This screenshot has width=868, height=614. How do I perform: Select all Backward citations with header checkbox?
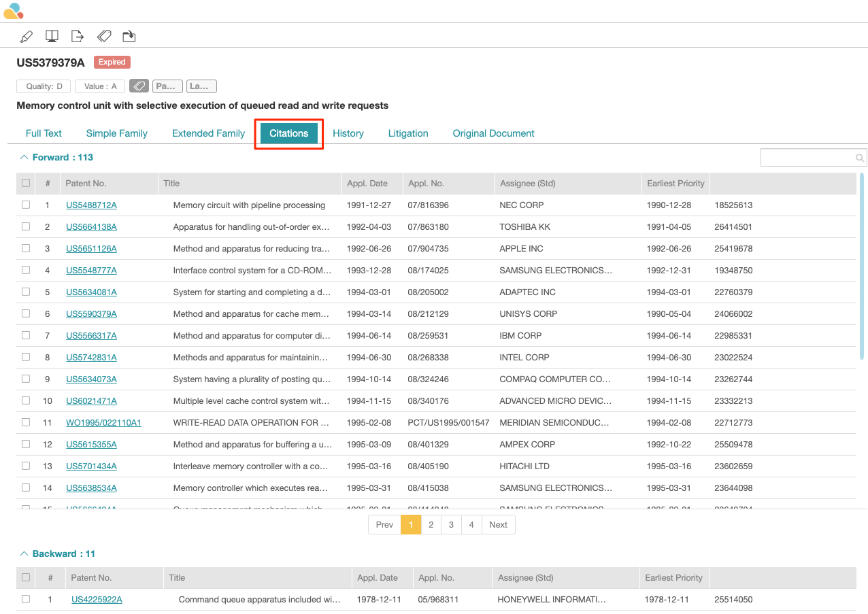tap(26, 577)
